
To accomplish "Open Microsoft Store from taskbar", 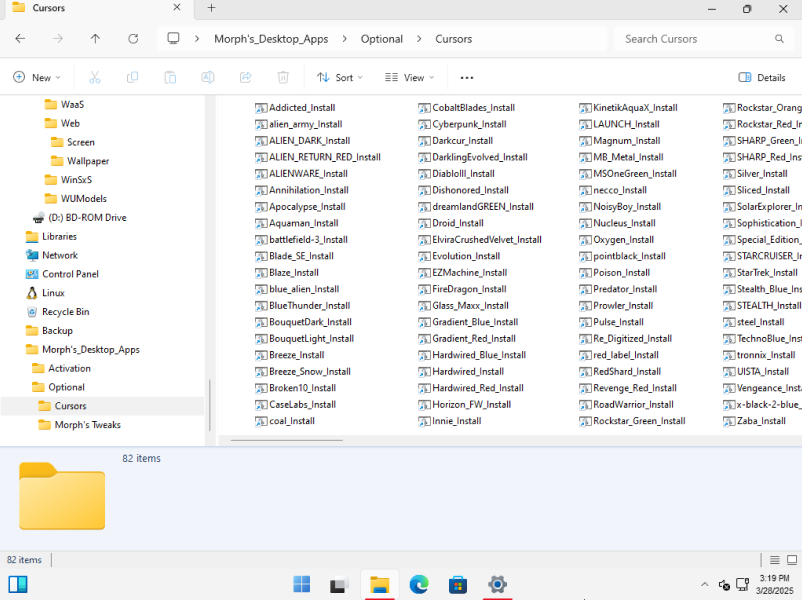I will [458, 584].
